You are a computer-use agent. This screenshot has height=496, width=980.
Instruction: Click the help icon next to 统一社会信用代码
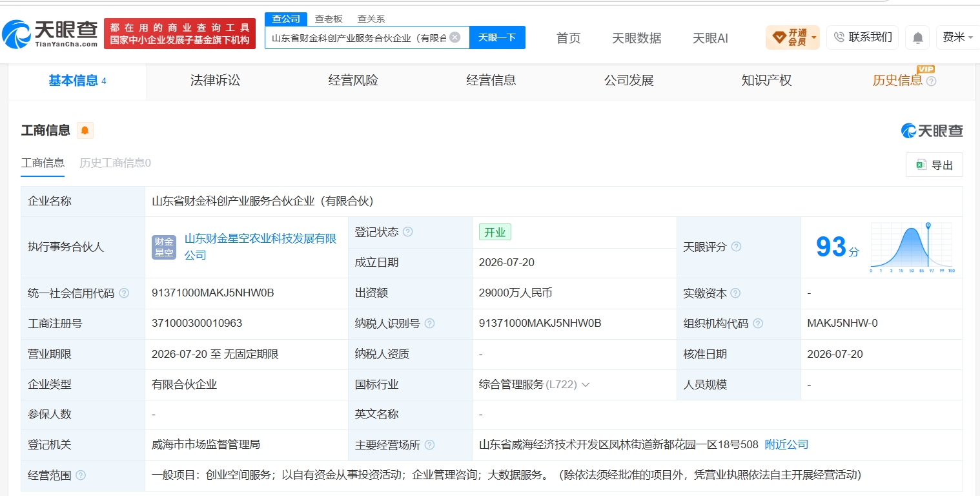pyautogui.click(x=124, y=293)
